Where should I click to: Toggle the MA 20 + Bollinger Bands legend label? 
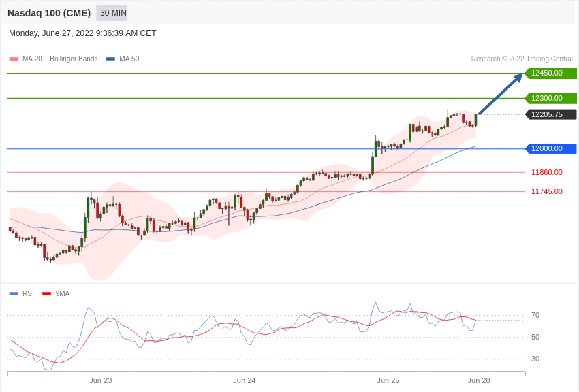tap(60, 59)
